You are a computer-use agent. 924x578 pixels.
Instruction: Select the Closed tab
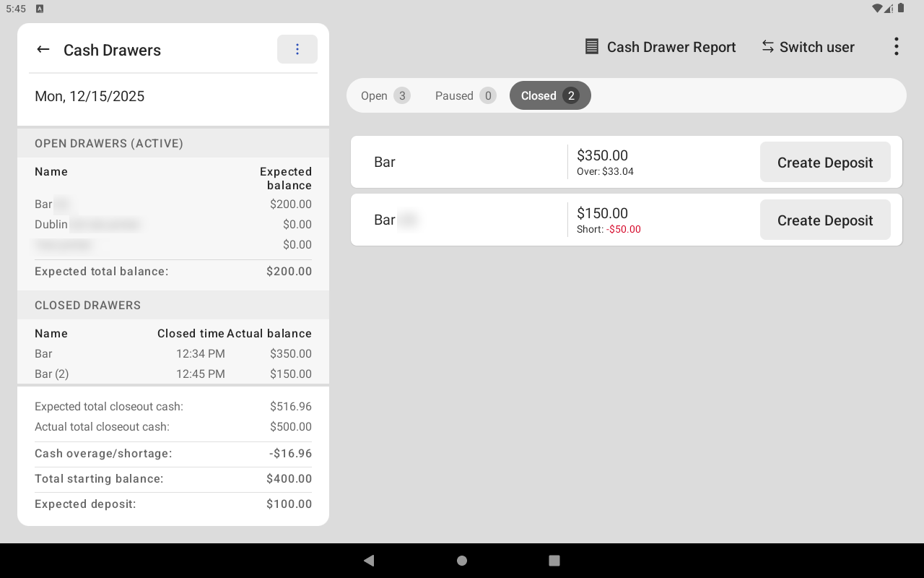(549, 95)
